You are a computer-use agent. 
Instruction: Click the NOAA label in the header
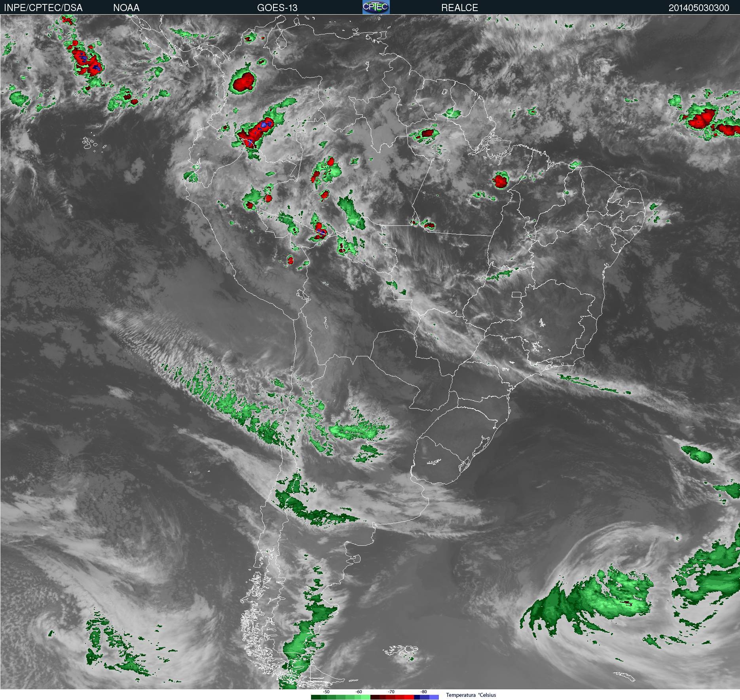pos(126,8)
